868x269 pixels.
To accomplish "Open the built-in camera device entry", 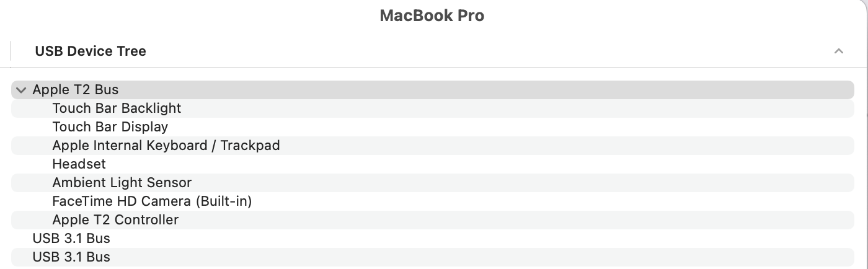I will pyautogui.click(x=152, y=201).
